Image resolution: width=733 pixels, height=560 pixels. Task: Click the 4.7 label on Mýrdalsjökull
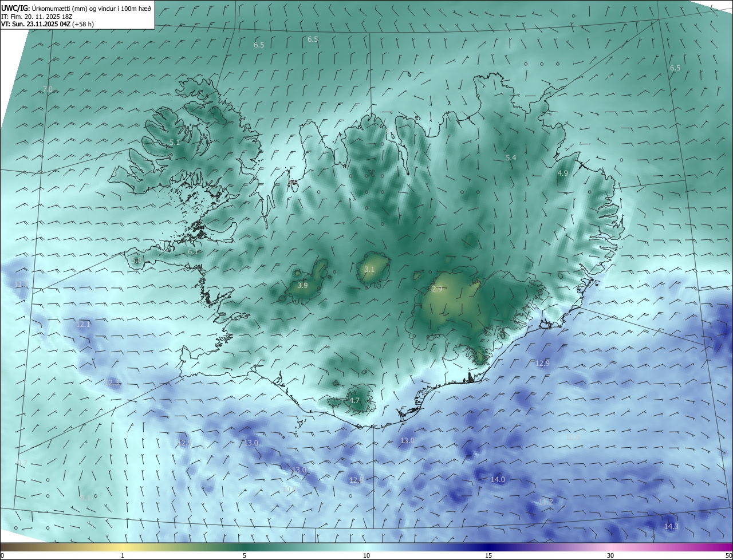[x=354, y=401]
